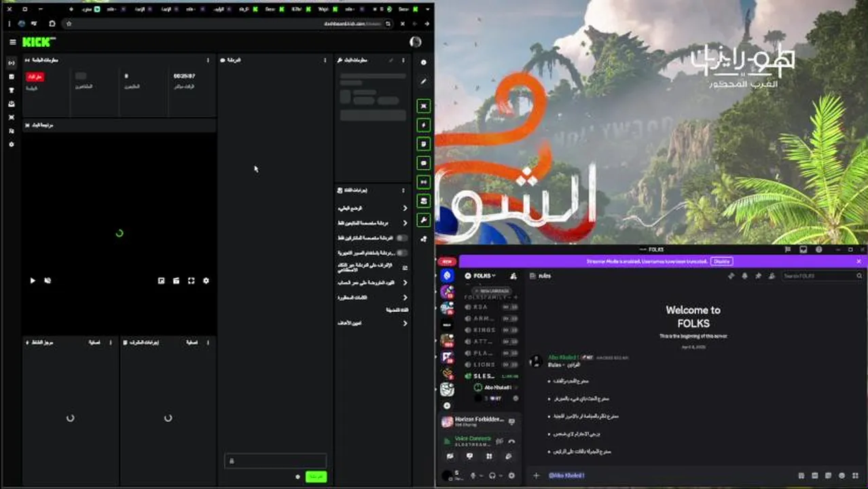Screen dimensions: 868x489
Task: Select the KSA voice channel
Action: 492,307
